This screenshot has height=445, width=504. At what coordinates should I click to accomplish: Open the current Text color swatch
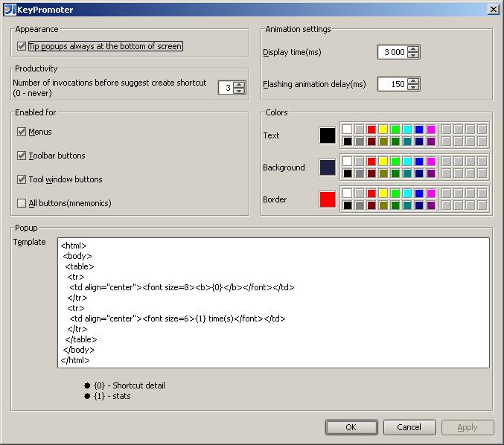pyautogui.click(x=328, y=135)
